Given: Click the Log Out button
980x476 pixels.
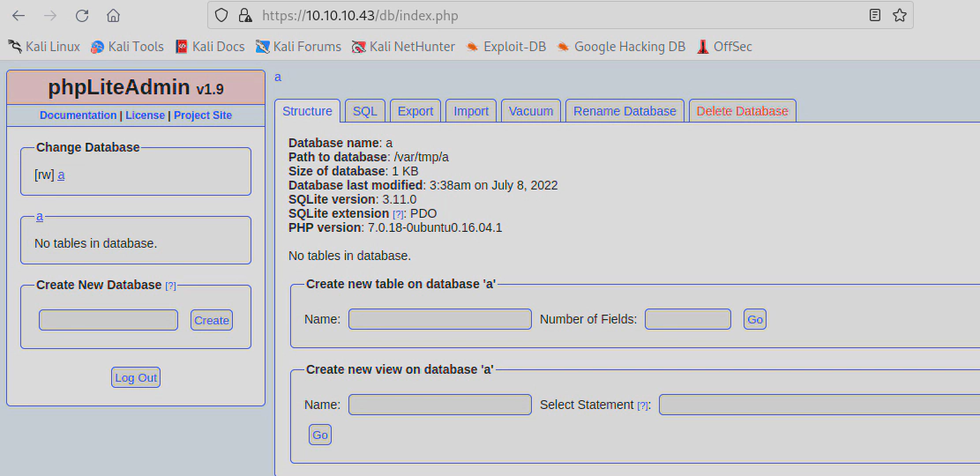Looking at the screenshot, I should coord(136,377).
